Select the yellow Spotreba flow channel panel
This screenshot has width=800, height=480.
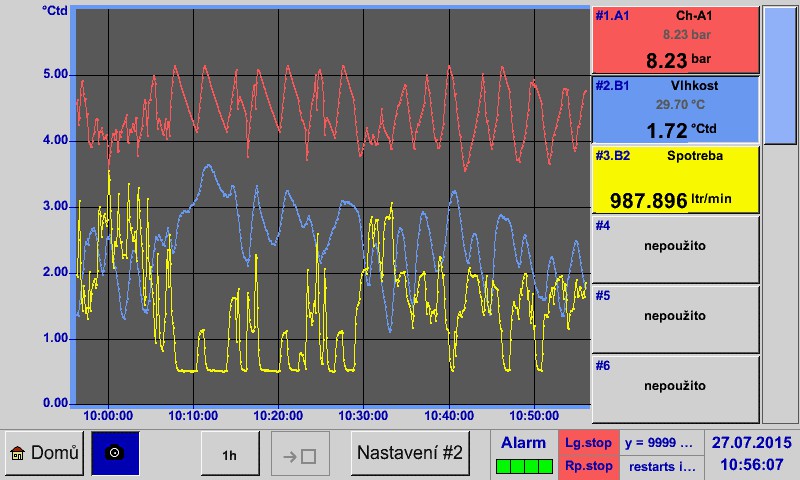675,179
